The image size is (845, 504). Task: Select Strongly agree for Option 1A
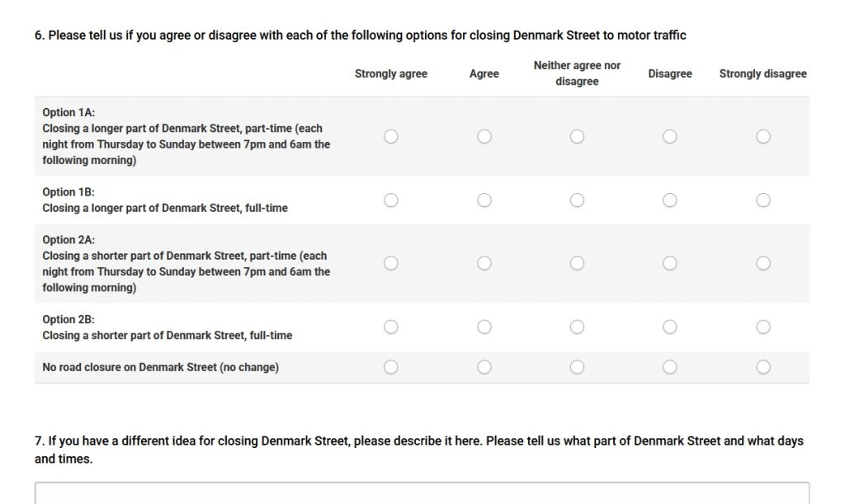391,136
